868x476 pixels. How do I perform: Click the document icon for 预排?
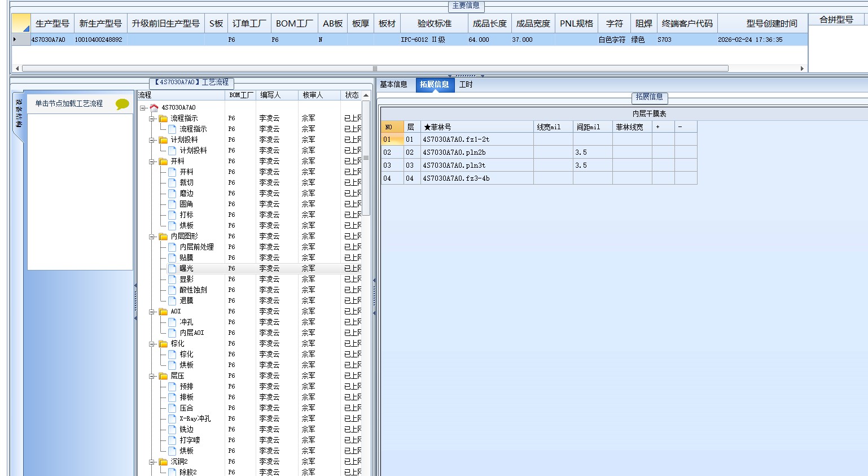pos(172,387)
